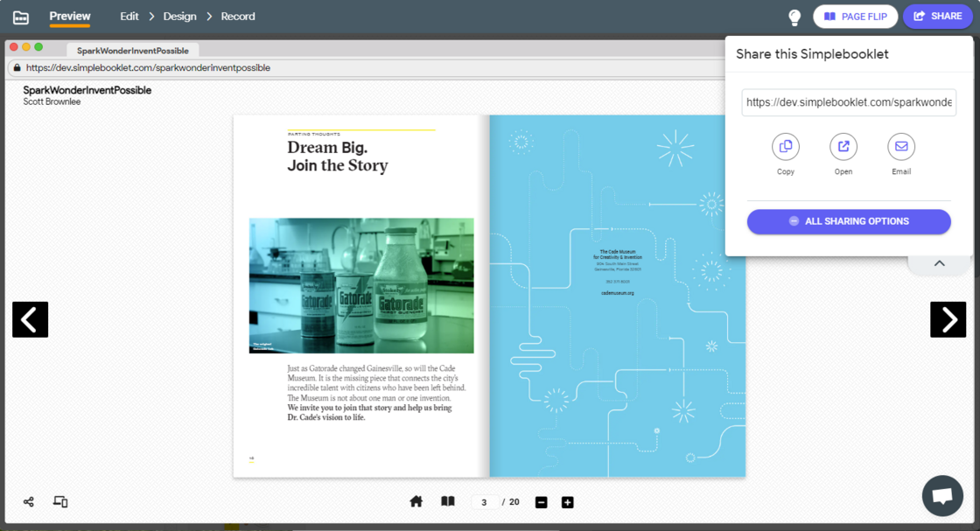Select the share icon in the bottom left corner
The image size is (980, 531).
click(x=28, y=501)
